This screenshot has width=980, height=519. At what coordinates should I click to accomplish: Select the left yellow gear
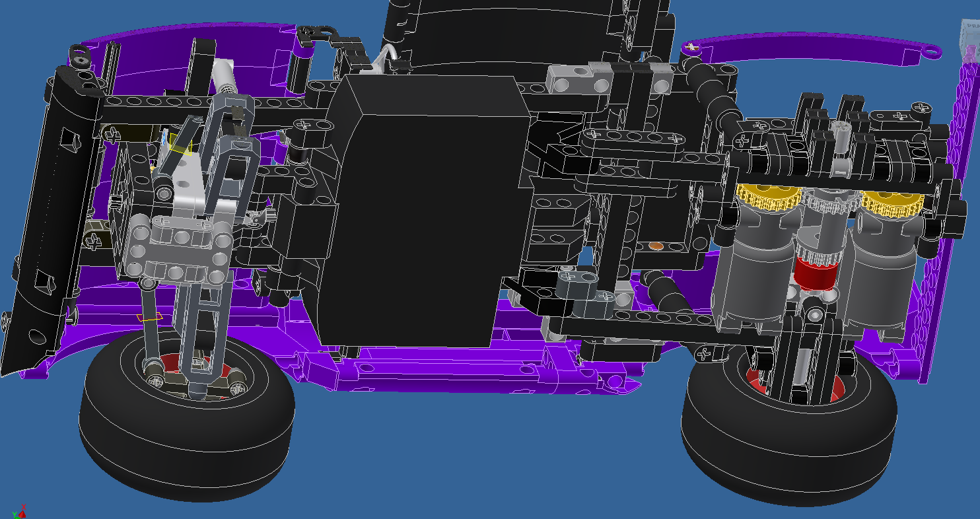pyautogui.click(x=769, y=198)
